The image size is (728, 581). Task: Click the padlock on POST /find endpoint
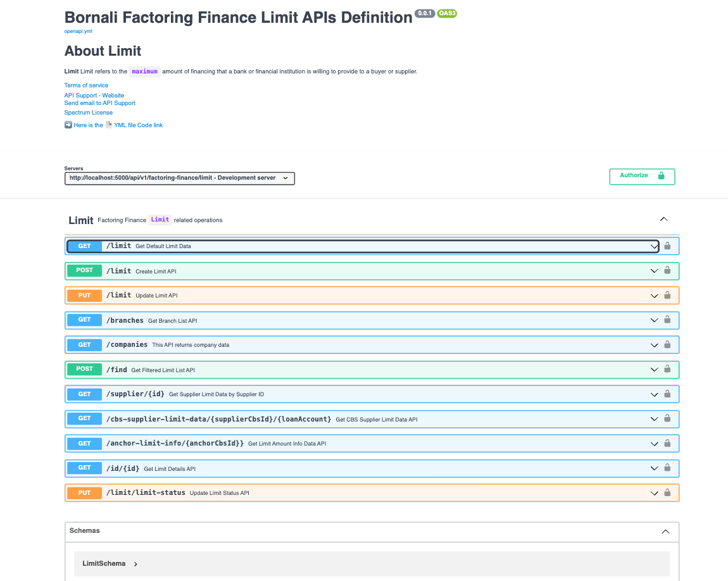click(x=667, y=369)
